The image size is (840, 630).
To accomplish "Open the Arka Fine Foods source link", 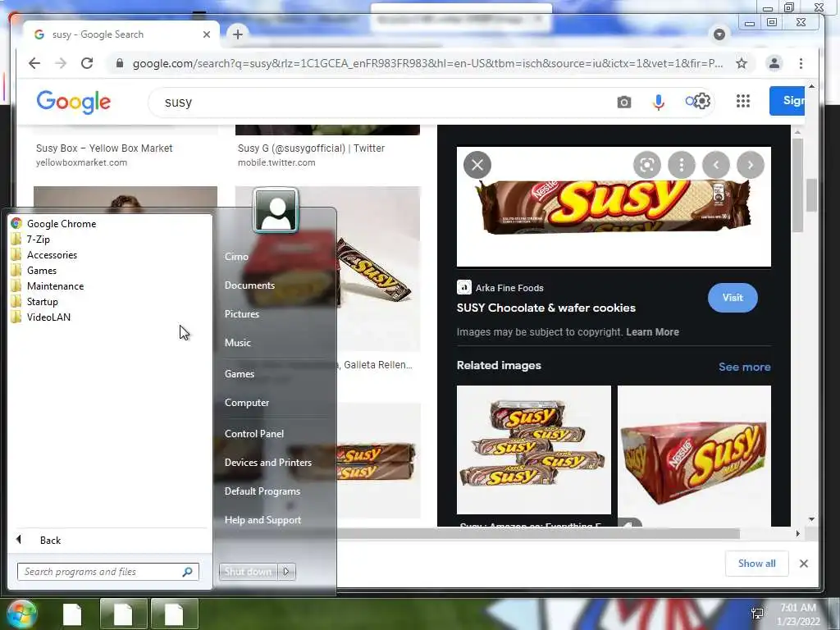I will (509, 288).
